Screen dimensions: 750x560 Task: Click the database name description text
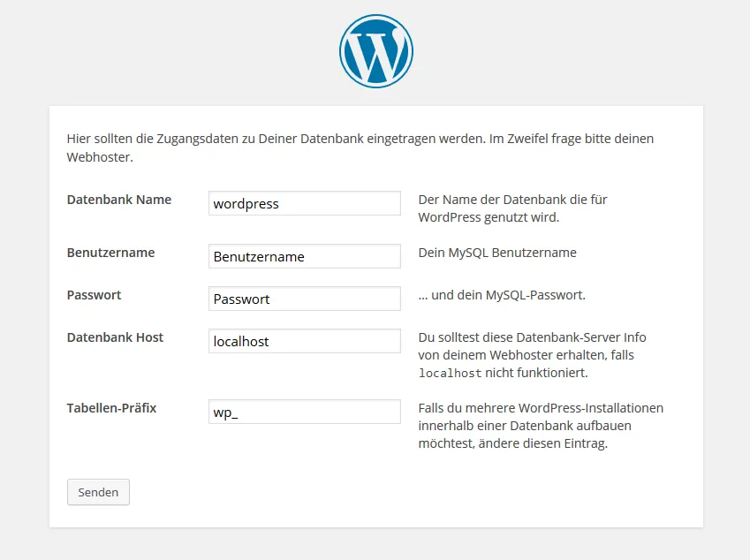(x=512, y=208)
